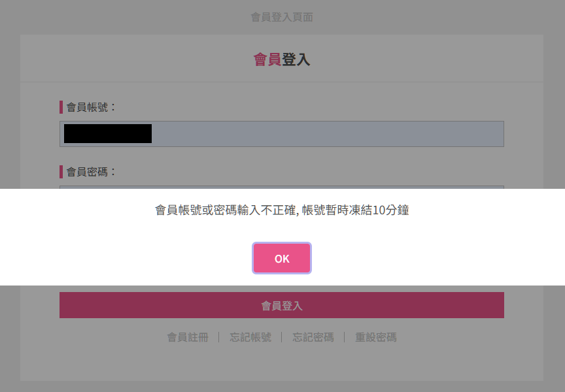Screen dimensions: 565x392
Task: Click the 會員登入頁面 page title
Action: pos(282,17)
